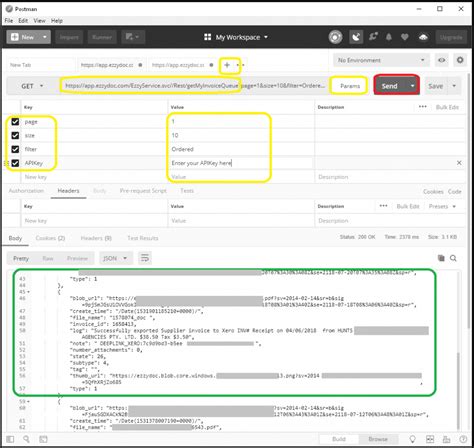This screenshot has width=474, height=448.
Task: Switch to the request Tests tab
Action: pos(187,191)
